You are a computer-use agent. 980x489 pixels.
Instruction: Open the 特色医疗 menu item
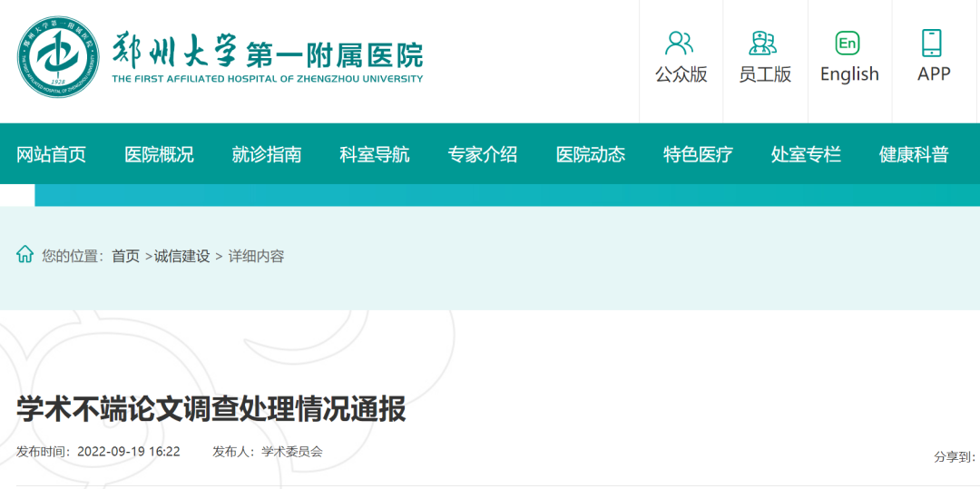[x=698, y=154]
